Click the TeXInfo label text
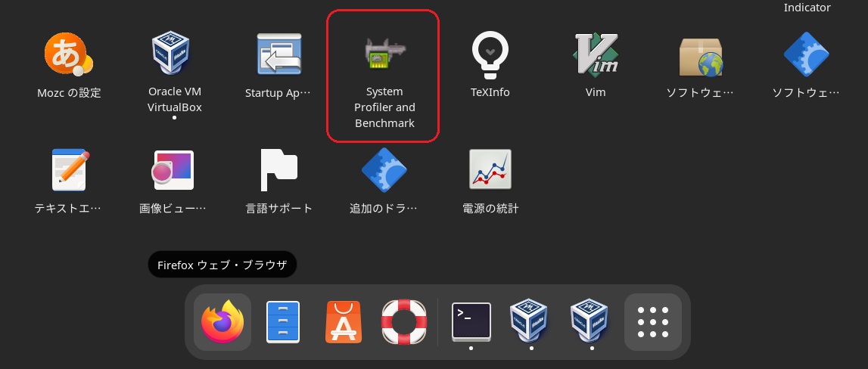Image resolution: width=868 pixels, height=369 pixels. pos(490,92)
